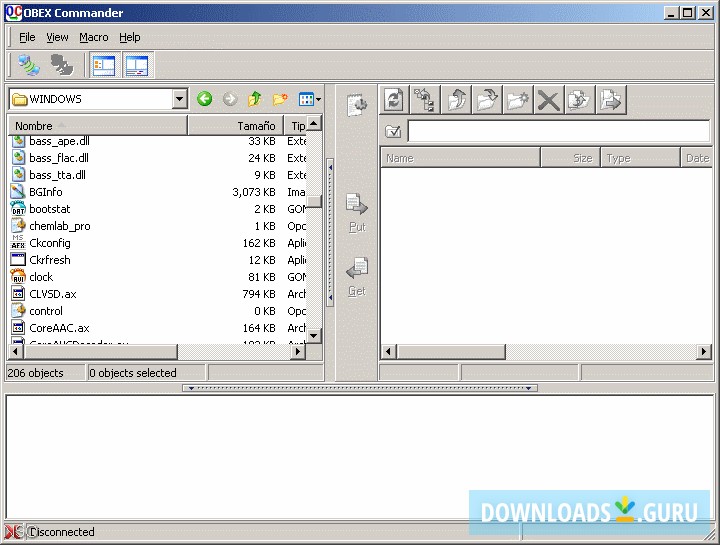Image resolution: width=720 pixels, height=545 pixels.
Task: Click the forward navigation arrow icon
Action: 230,99
